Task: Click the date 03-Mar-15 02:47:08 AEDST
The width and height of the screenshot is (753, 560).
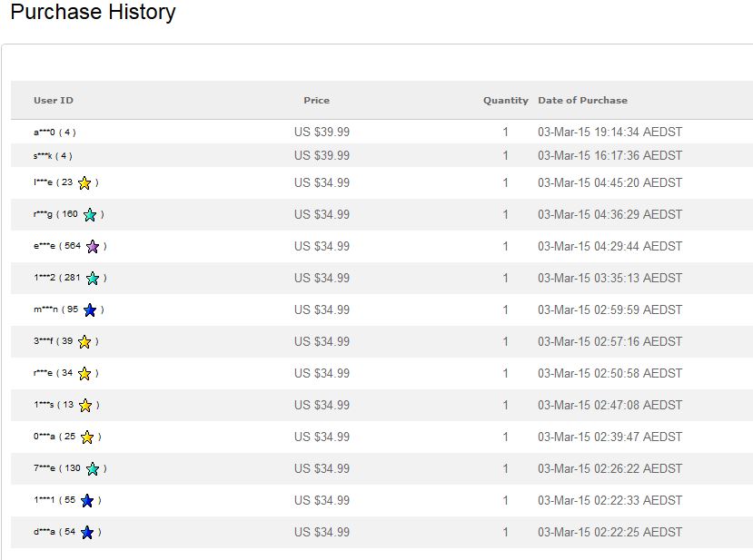Action: click(609, 405)
